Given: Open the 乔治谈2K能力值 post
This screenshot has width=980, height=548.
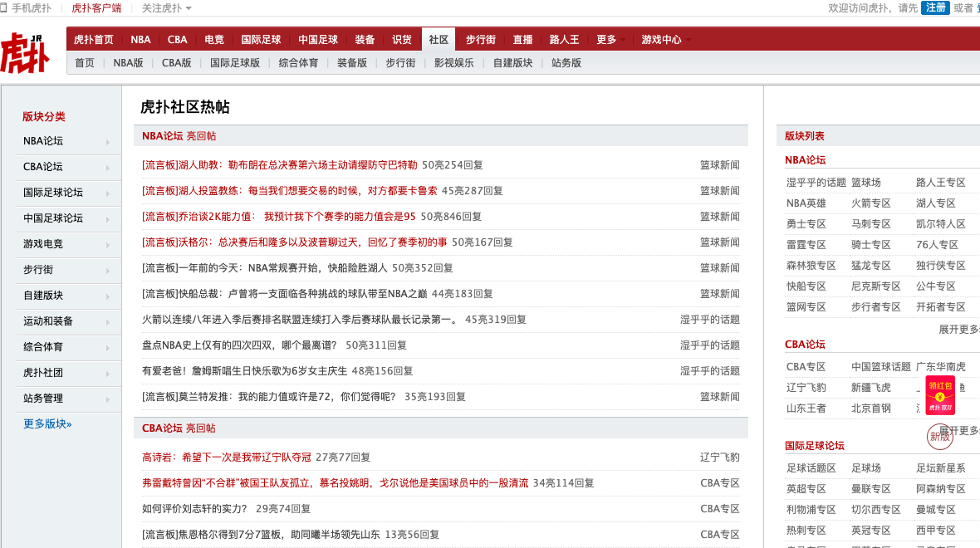Looking at the screenshot, I should click(279, 216).
